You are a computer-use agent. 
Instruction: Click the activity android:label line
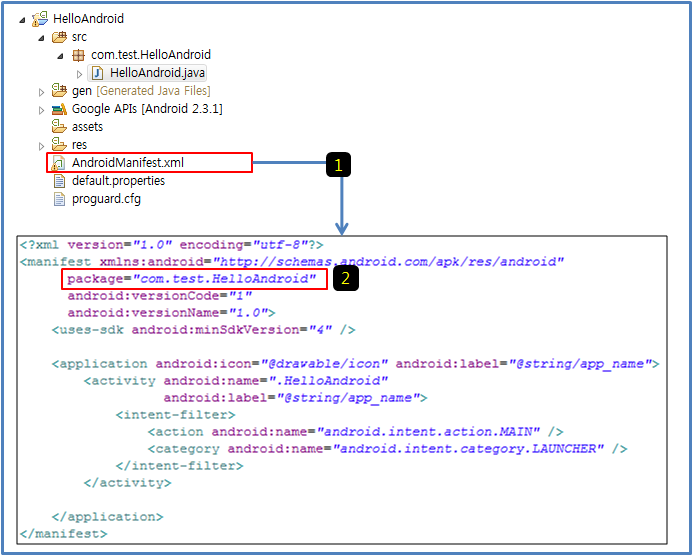coord(295,398)
